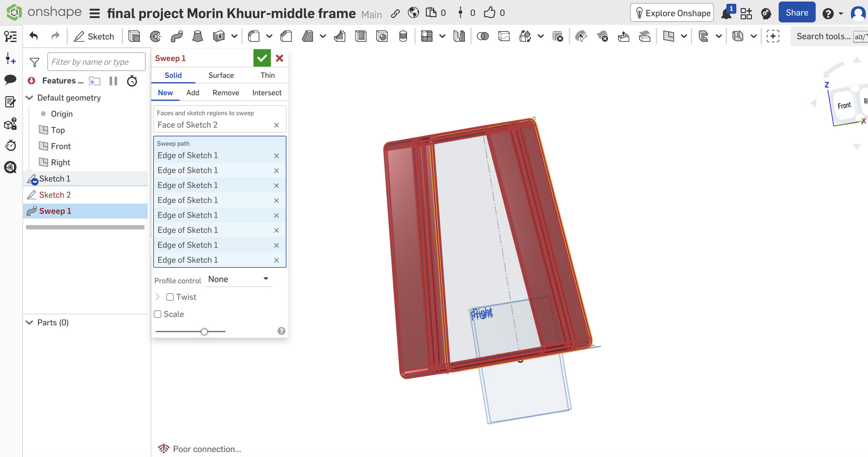868x457 pixels.
Task: Click the Sweep path selection field label
Action: [x=173, y=143]
